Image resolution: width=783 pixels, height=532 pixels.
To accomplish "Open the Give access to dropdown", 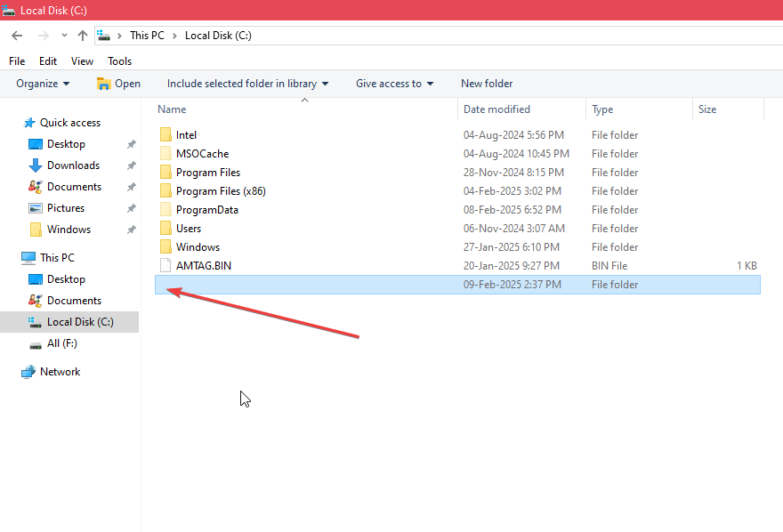I will pyautogui.click(x=394, y=84).
